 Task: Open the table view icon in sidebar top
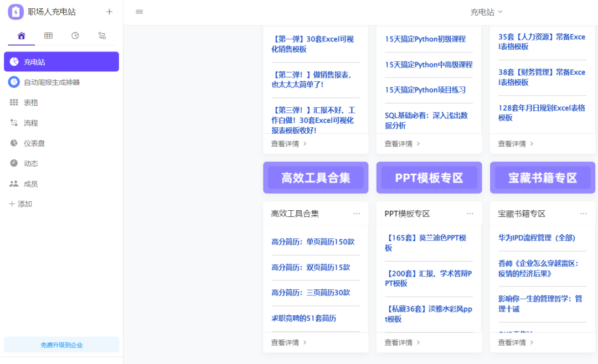(x=48, y=35)
